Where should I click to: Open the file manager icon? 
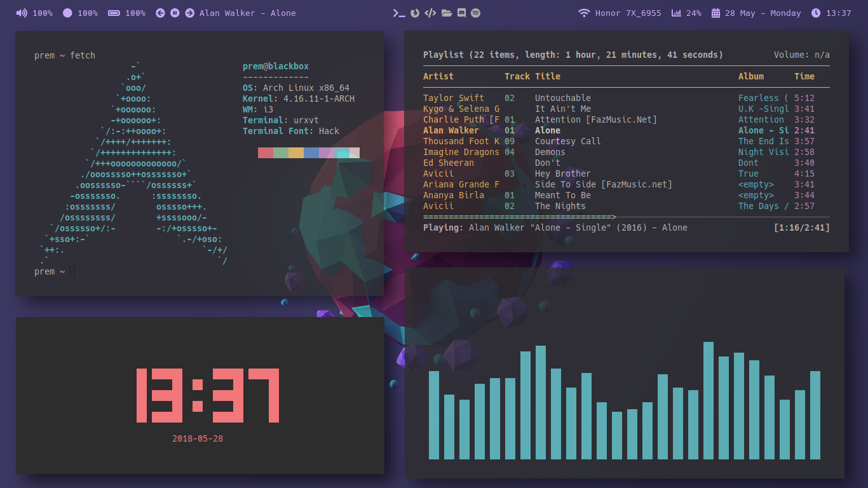tap(446, 13)
